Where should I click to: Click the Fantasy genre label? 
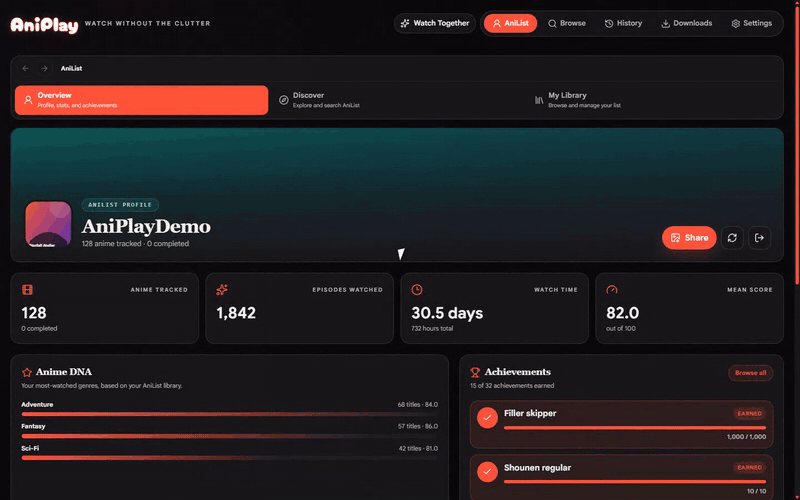click(33, 427)
